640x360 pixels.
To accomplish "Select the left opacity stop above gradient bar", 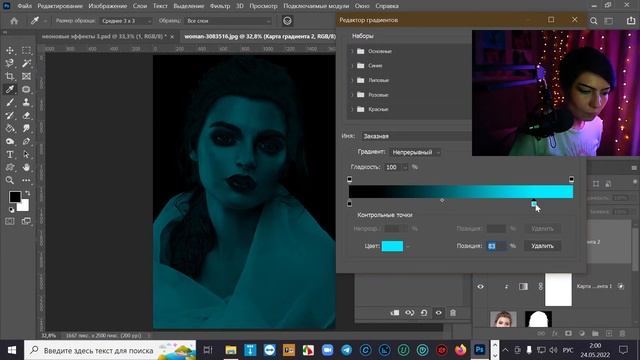I will (349, 179).
